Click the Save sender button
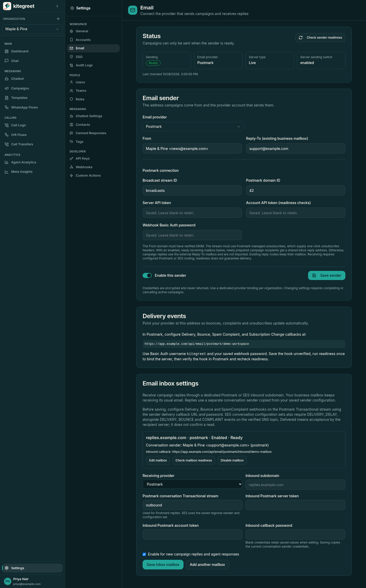The height and width of the screenshot is (588, 366). pyautogui.click(x=327, y=275)
